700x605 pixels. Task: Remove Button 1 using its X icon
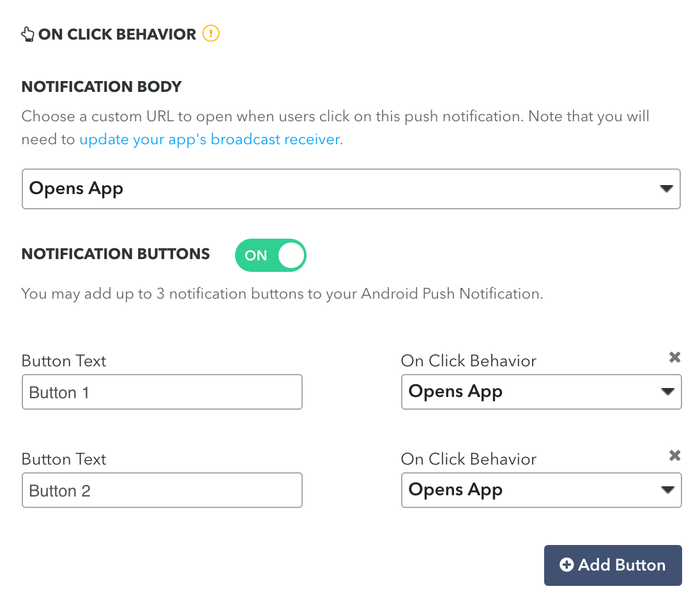[x=674, y=357]
